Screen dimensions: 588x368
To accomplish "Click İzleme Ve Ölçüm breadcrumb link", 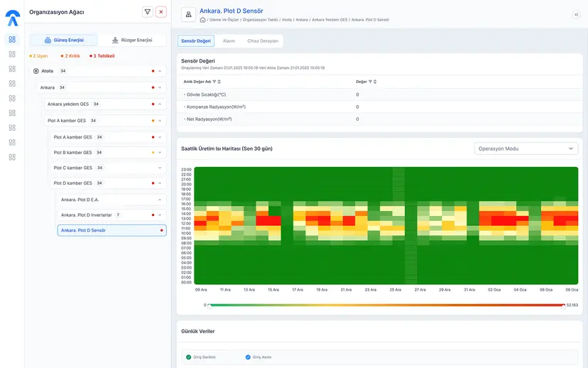I will click(x=224, y=20).
